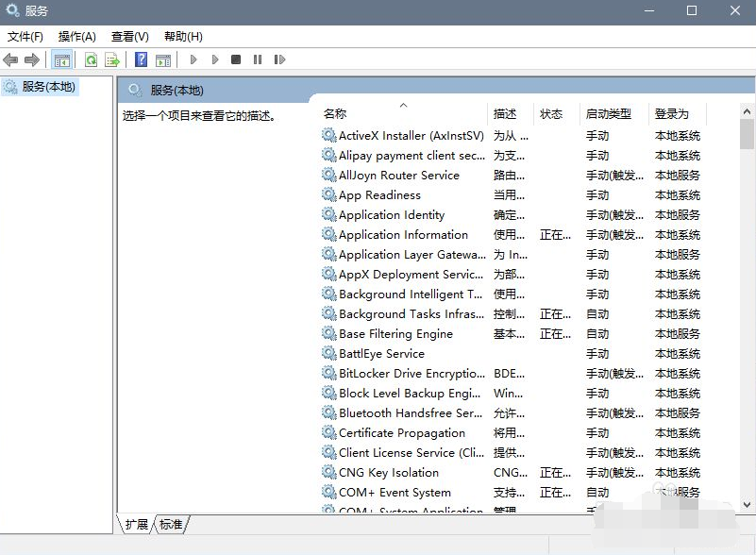
Task: Sort services by 启动类型 column header
Action: [x=608, y=114]
